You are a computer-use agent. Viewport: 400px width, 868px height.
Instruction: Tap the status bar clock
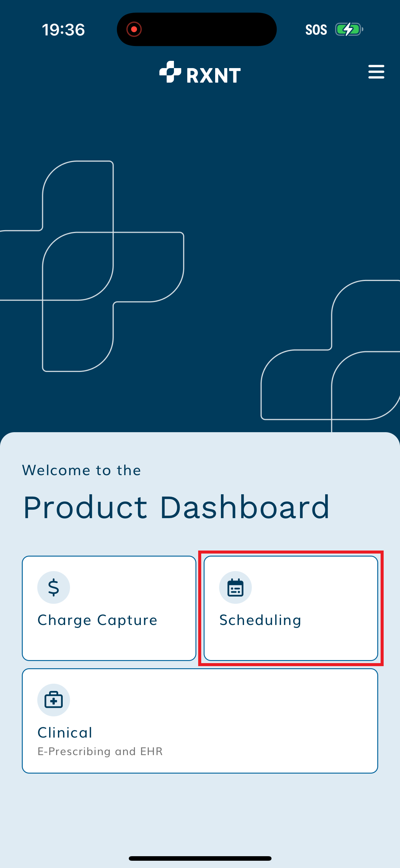[x=63, y=30]
